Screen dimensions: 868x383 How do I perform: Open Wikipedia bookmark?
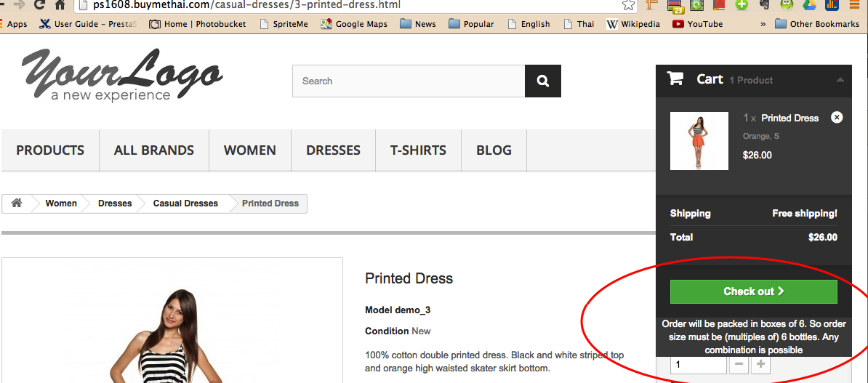click(x=633, y=24)
